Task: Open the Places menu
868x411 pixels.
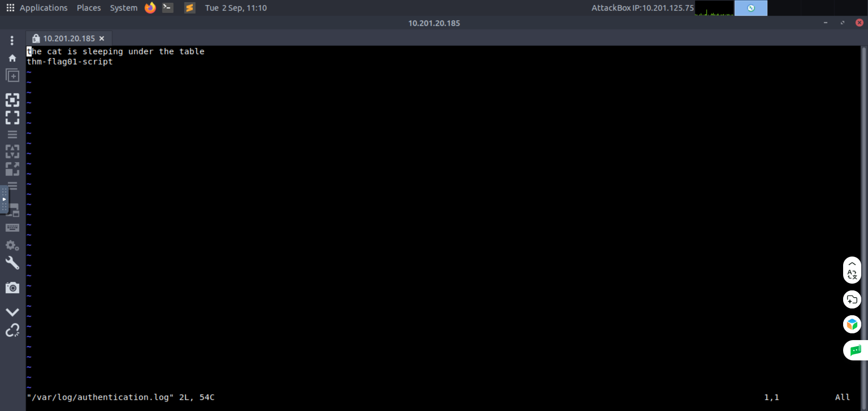Action: coord(89,8)
